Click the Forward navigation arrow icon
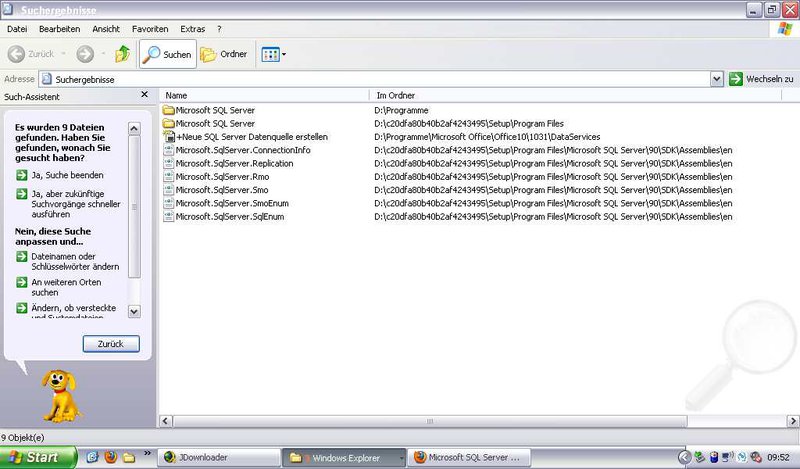800x469 pixels. point(85,54)
